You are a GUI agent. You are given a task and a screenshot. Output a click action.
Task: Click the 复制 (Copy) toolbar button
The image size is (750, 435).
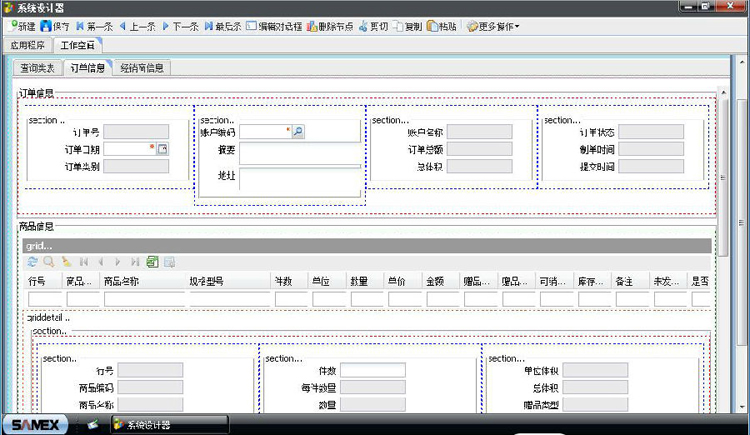click(408, 26)
